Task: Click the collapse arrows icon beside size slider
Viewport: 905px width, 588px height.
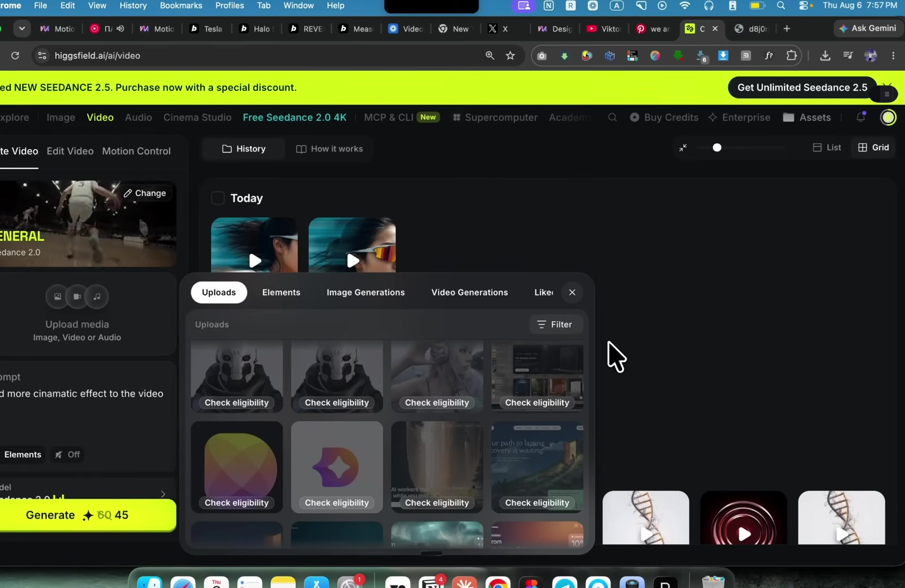Action: 683,148
